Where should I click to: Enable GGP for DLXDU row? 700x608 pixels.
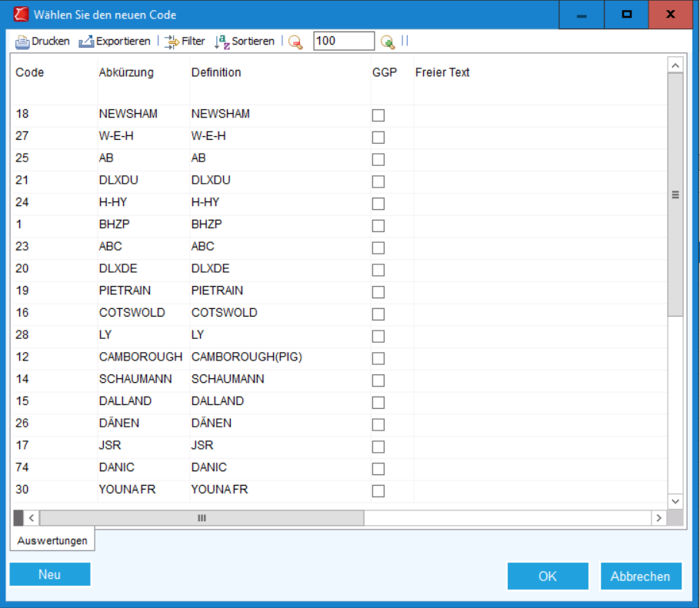378,181
